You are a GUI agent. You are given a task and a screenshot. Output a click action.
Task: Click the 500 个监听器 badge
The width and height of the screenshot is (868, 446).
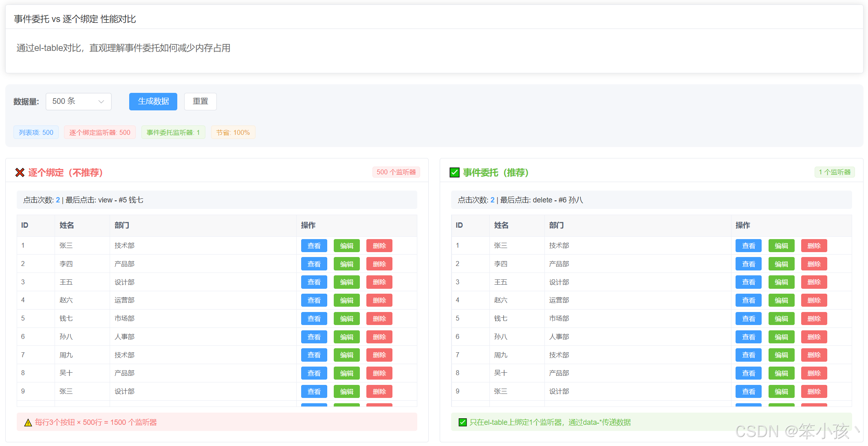(x=396, y=172)
